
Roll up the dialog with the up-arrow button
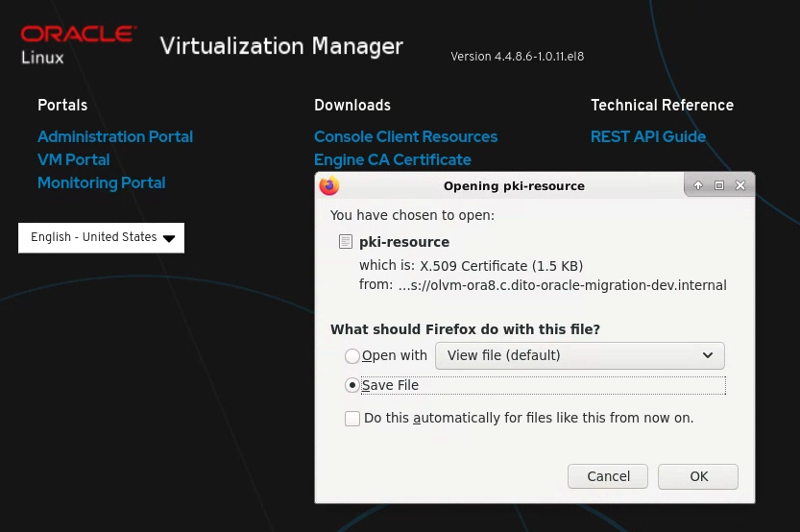698,185
